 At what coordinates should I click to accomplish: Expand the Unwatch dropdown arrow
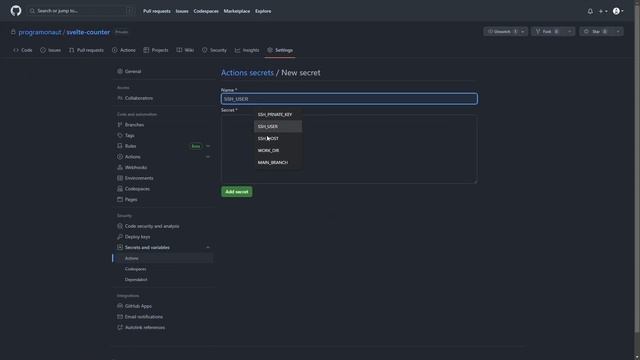click(523, 31)
